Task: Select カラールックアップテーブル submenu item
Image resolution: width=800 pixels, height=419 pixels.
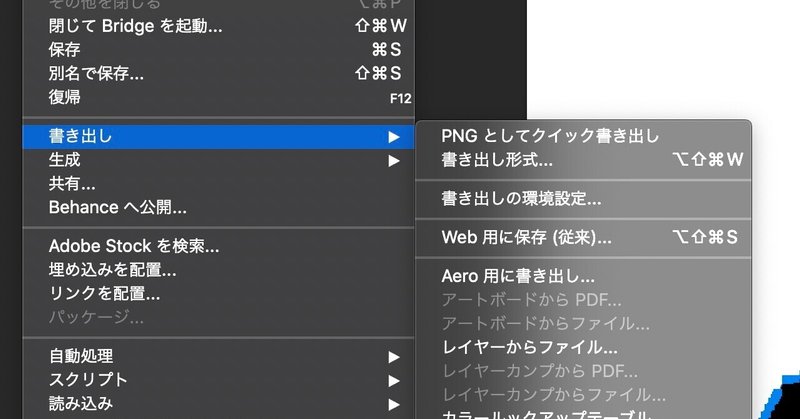Action: pos(584,413)
